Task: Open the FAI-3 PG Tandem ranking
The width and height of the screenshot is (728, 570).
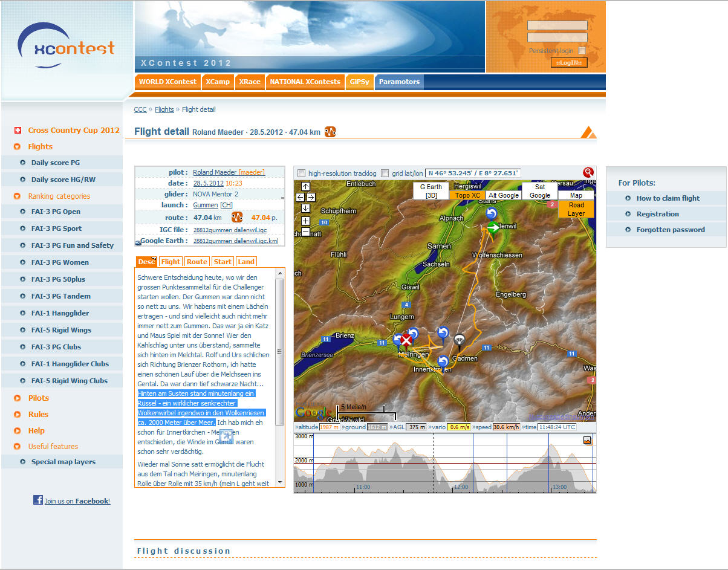Action: pyautogui.click(x=61, y=296)
